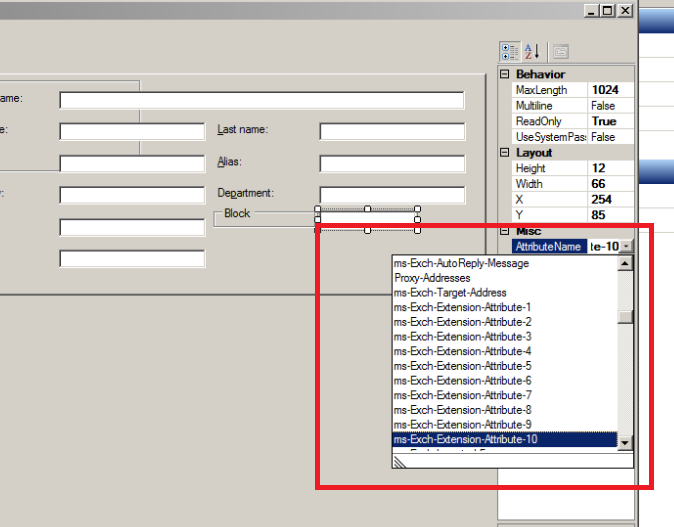The height and width of the screenshot is (527, 674).
Task: Click the wide top name field
Action: click(262, 100)
